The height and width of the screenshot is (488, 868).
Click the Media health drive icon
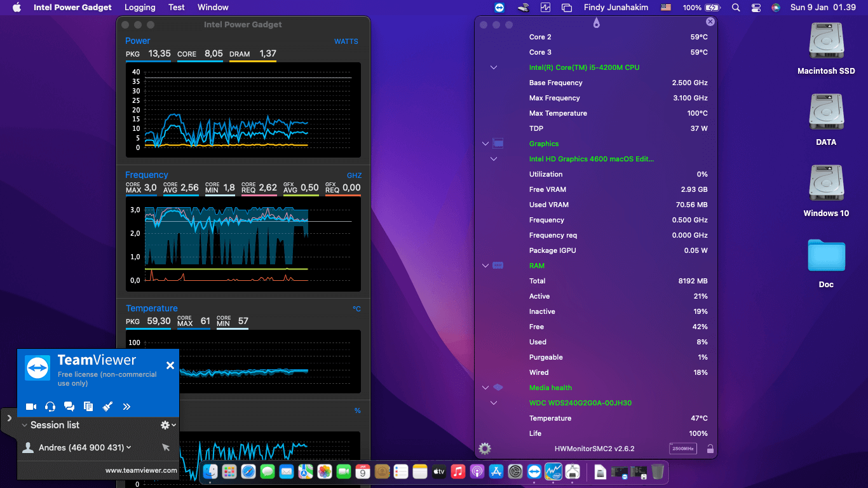click(498, 388)
